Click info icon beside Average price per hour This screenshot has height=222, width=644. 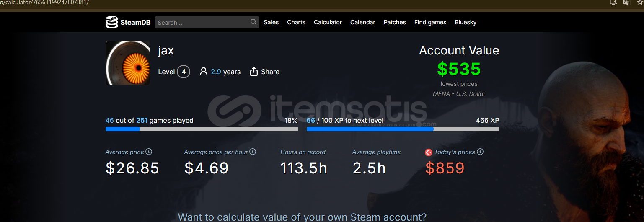(x=253, y=152)
